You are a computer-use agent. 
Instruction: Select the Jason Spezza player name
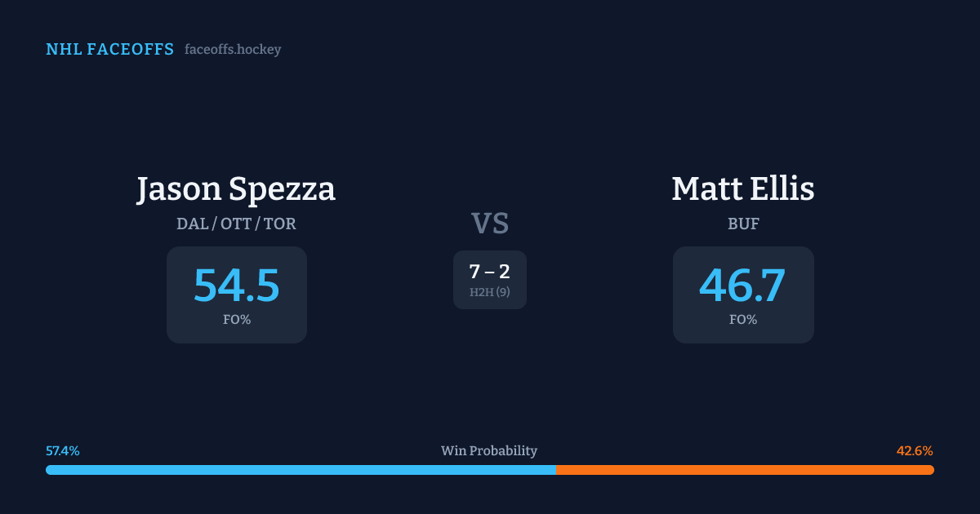pyautogui.click(x=236, y=189)
